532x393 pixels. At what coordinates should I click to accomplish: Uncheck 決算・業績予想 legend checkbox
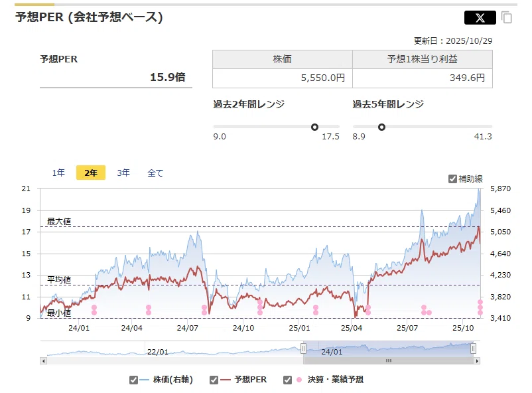[287, 380]
